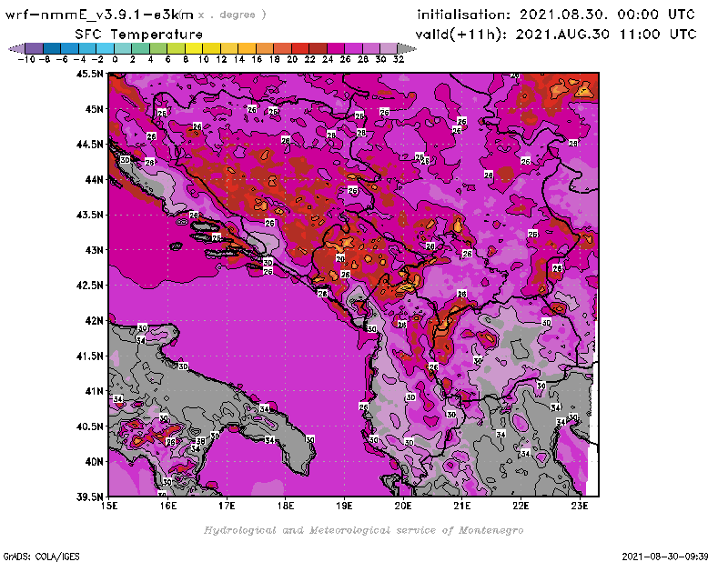Click the legend swatch between -10 and -8

(35, 48)
